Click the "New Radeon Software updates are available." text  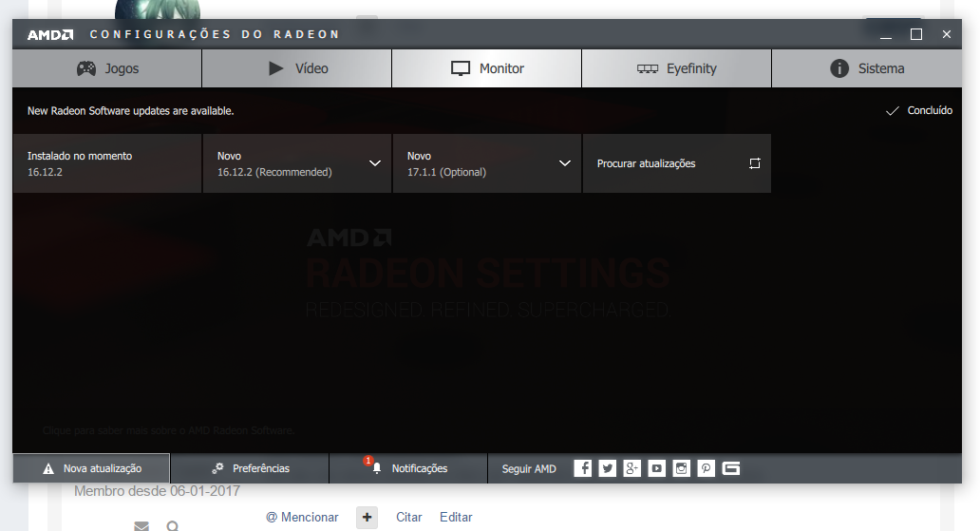tap(131, 111)
